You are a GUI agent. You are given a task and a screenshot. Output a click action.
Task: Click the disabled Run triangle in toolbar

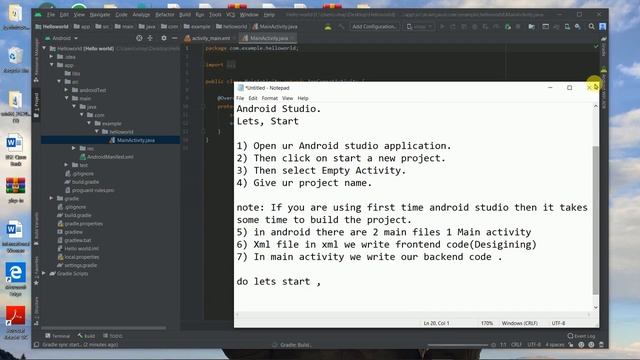tap(442, 27)
